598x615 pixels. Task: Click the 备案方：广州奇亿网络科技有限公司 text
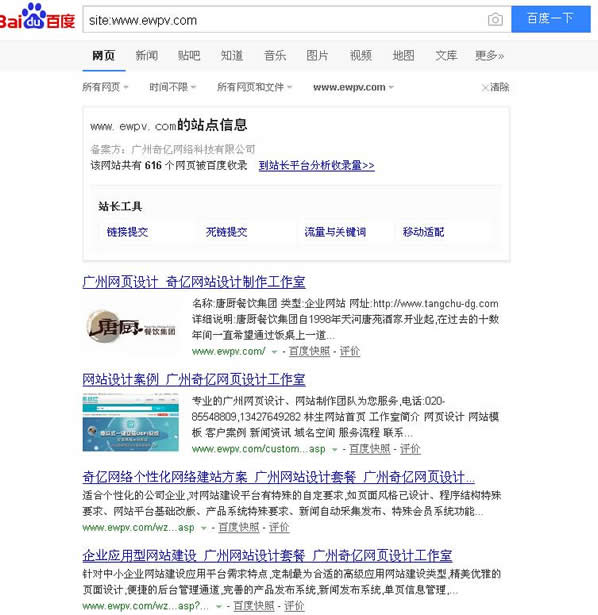coord(173,149)
